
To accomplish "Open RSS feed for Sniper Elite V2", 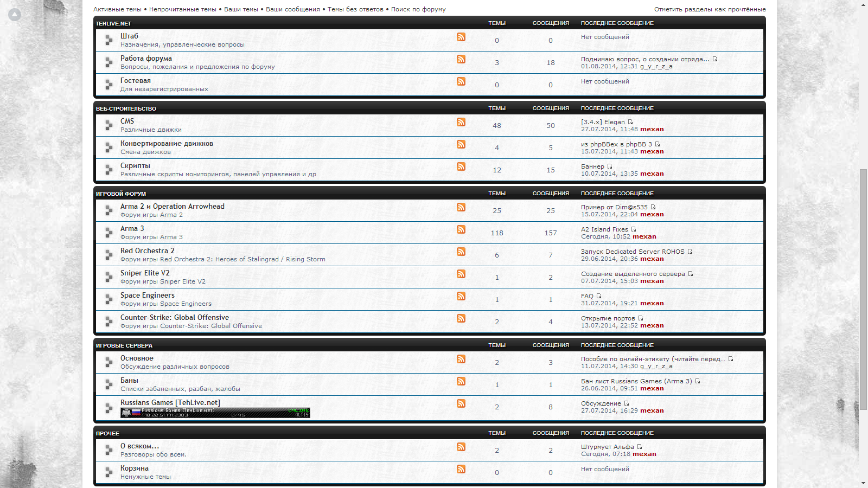I will coord(461,274).
